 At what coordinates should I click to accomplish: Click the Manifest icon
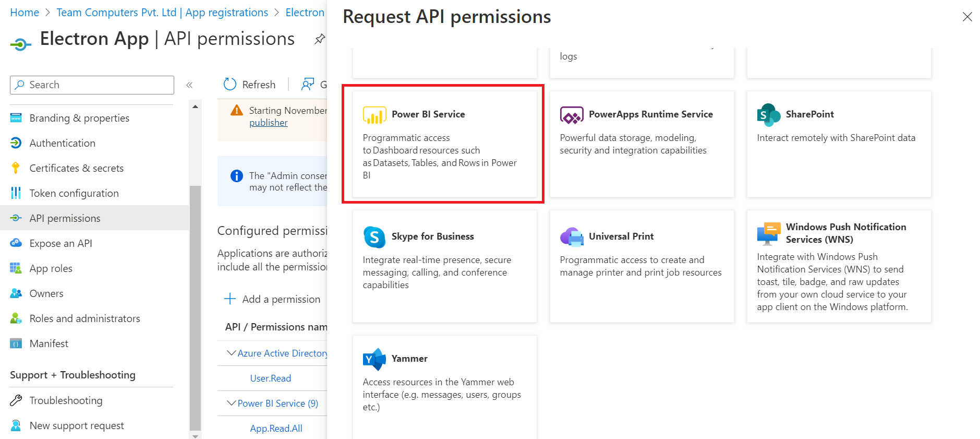coord(16,343)
